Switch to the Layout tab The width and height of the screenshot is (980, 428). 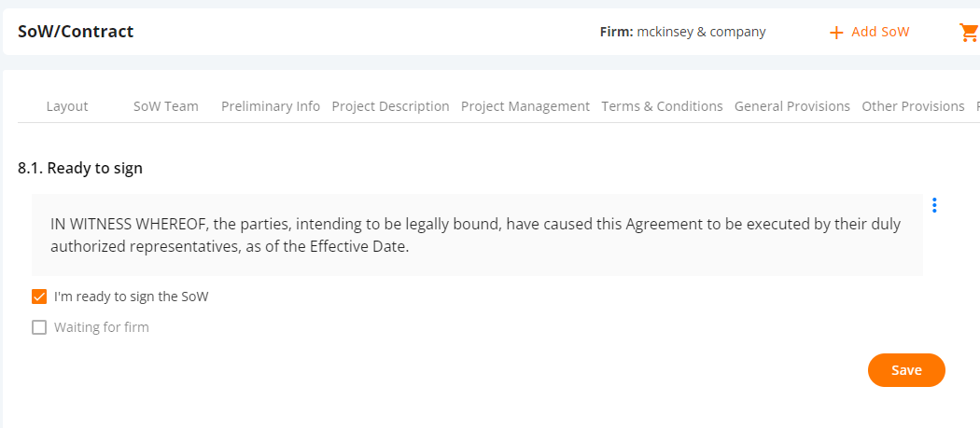click(67, 107)
